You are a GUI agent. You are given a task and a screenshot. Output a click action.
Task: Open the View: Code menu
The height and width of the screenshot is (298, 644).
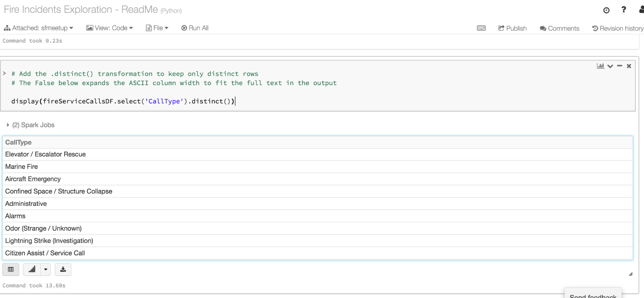110,28
